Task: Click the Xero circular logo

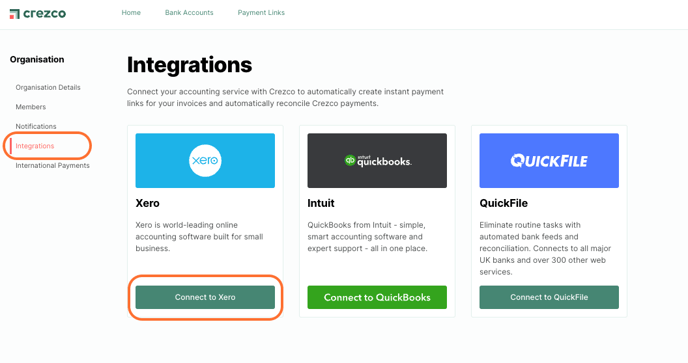Action: [x=205, y=161]
